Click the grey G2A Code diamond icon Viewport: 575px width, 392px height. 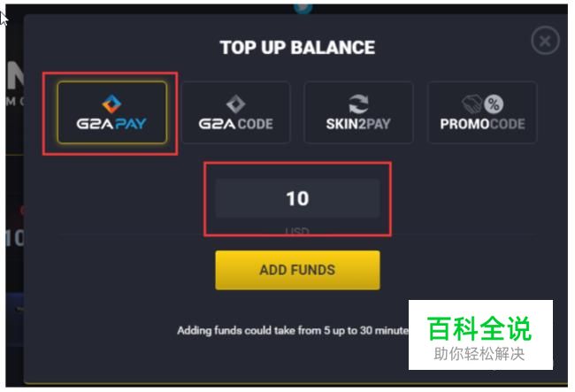click(236, 104)
